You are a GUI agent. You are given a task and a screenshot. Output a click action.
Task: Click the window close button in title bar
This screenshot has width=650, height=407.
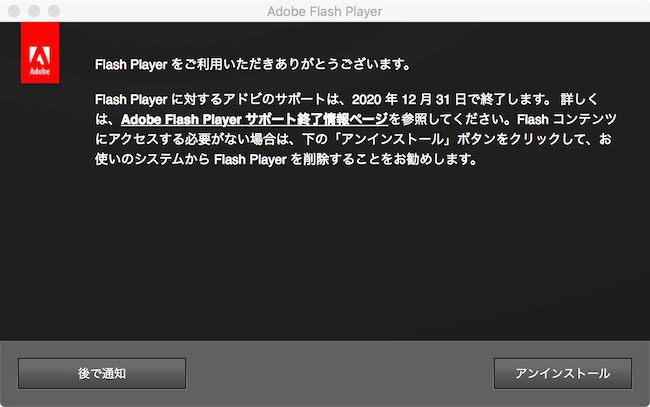click(14, 11)
